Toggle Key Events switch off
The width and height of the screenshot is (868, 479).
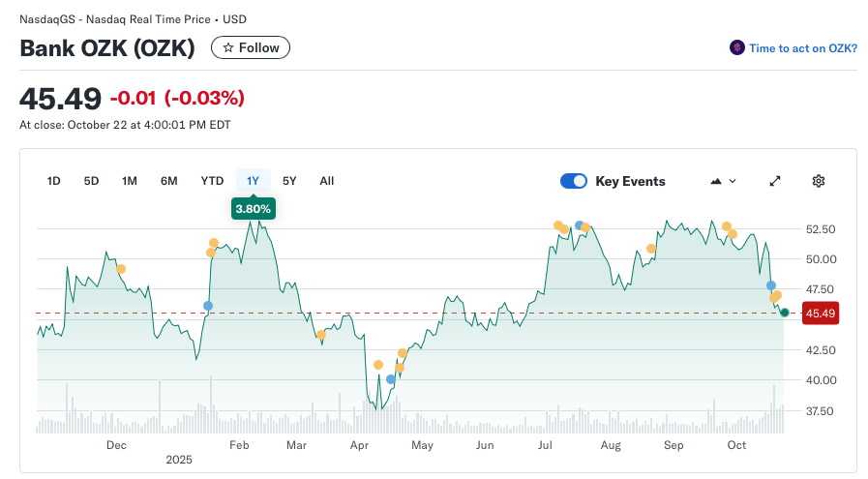(x=574, y=181)
